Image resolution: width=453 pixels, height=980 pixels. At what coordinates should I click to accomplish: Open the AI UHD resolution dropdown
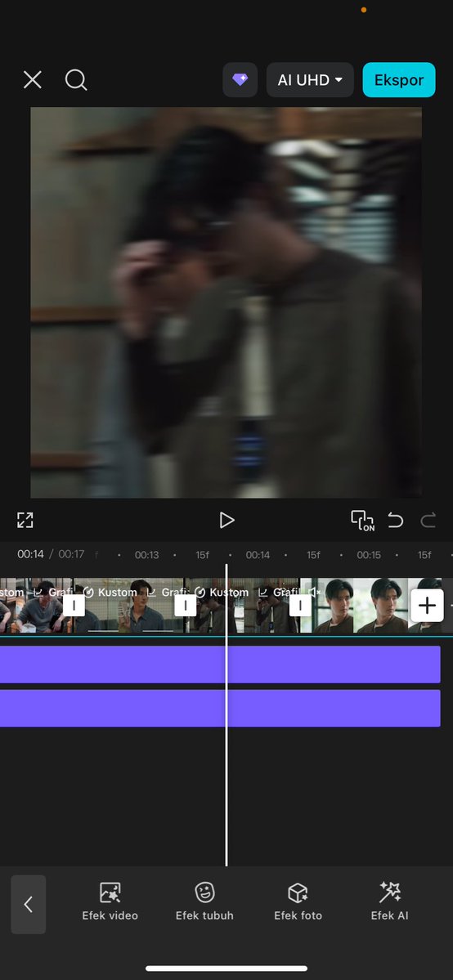point(311,80)
